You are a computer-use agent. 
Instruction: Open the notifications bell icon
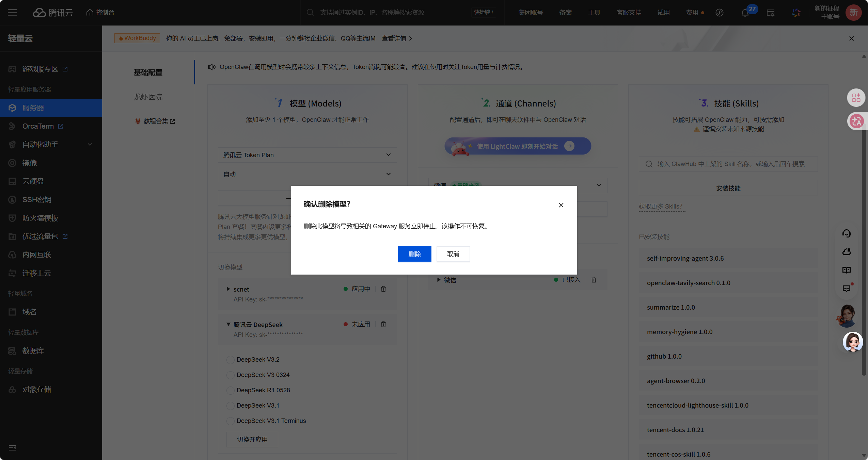click(745, 13)
